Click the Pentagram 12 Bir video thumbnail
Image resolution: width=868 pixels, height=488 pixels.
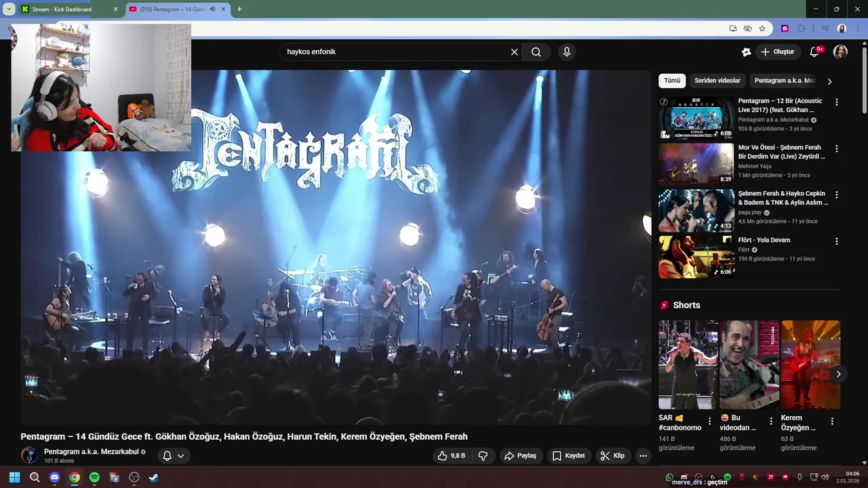click(x=696, y=118)
